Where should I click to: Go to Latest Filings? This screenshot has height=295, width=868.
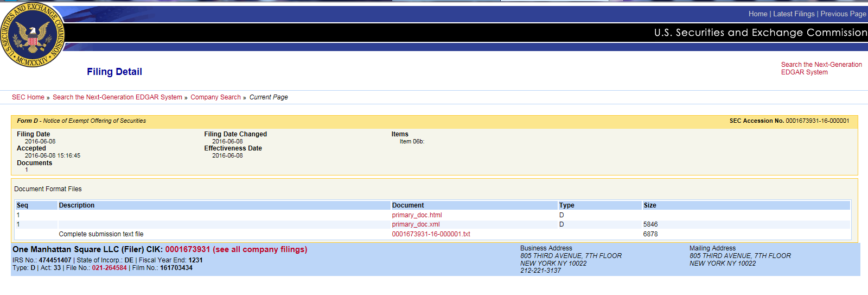pyautogui.click(x=794, y=14)
